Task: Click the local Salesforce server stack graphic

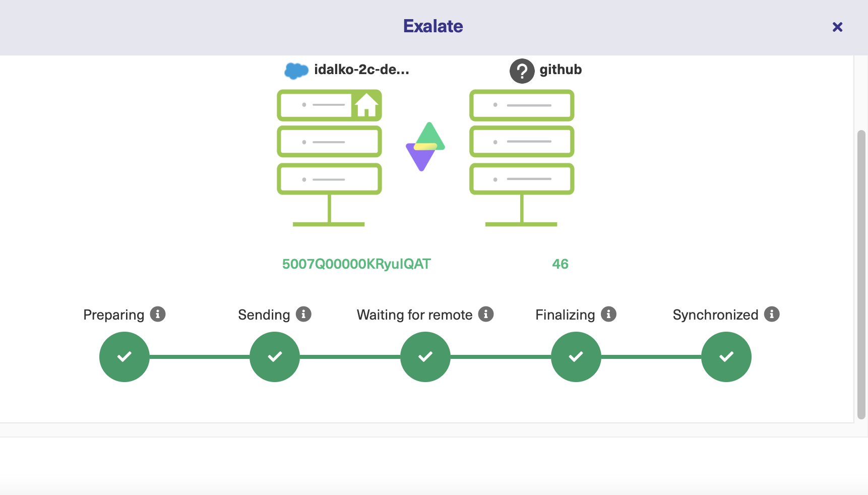Action: point(329,158)
